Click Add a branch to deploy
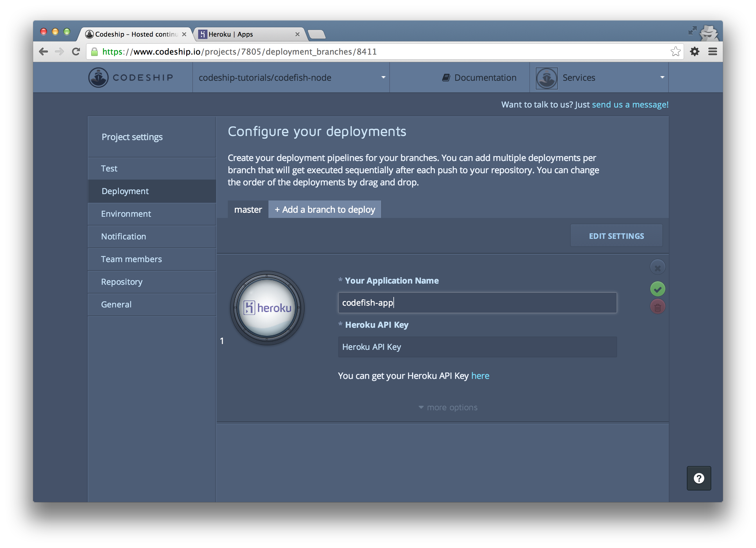 tap(325, 210)
